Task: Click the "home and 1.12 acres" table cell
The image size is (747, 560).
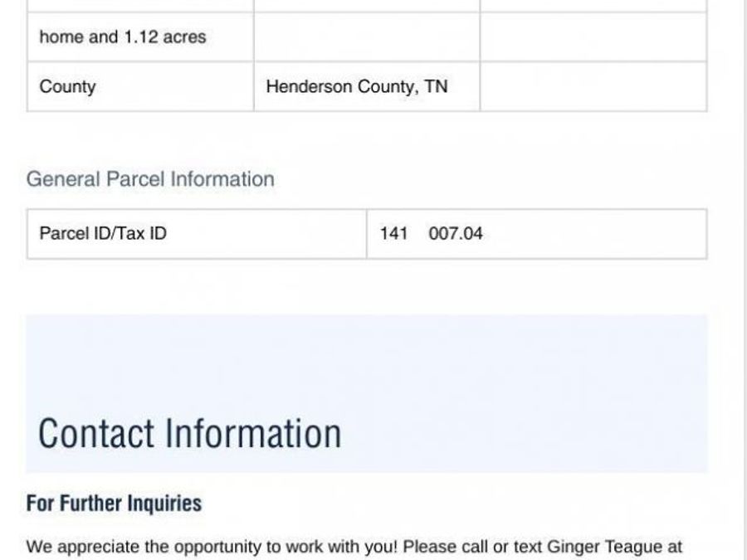Action: click(122, 37)
